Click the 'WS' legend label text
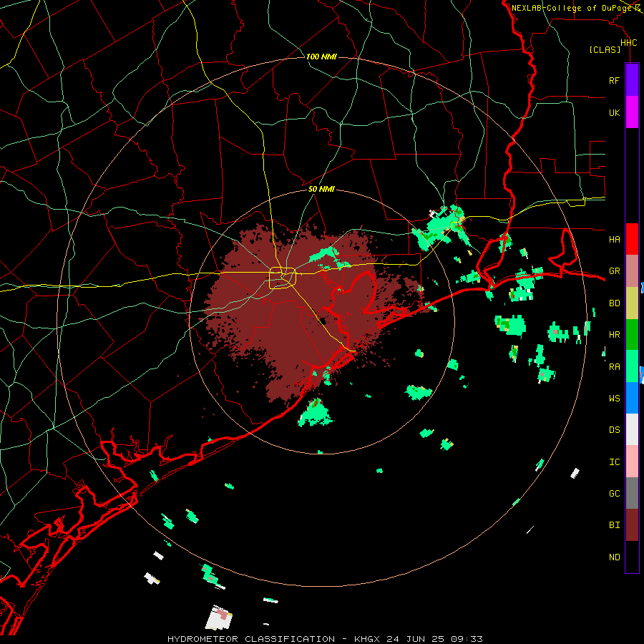Image resolution: width=644 pixels, height=644 pixels. (614, 399)
